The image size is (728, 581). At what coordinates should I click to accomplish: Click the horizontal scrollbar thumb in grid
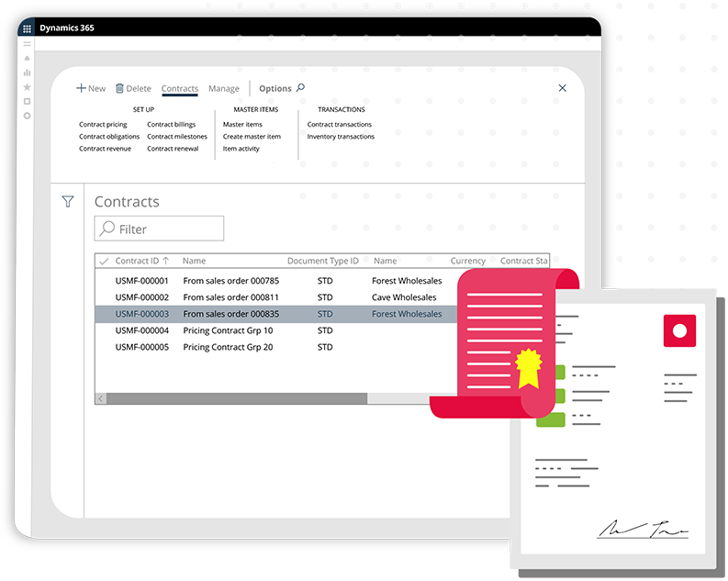pos(237,398)
